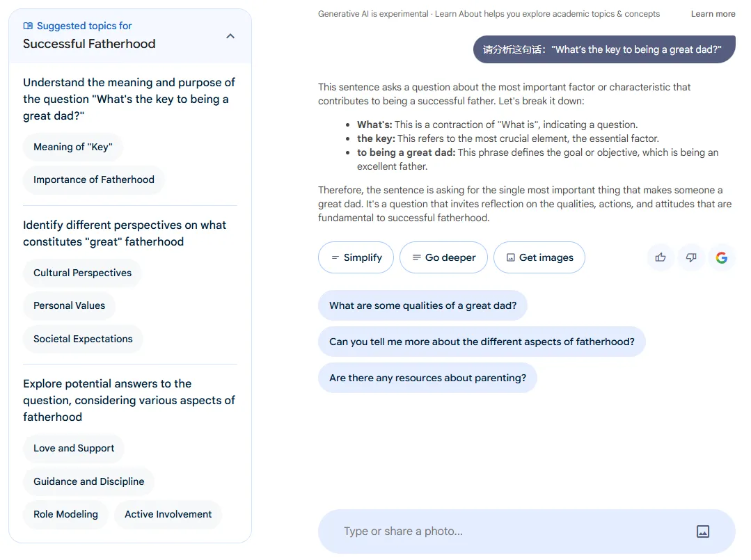Open the Active Involvement topic chip
This screenshot has height=560, width=751.
pos(168,514)
